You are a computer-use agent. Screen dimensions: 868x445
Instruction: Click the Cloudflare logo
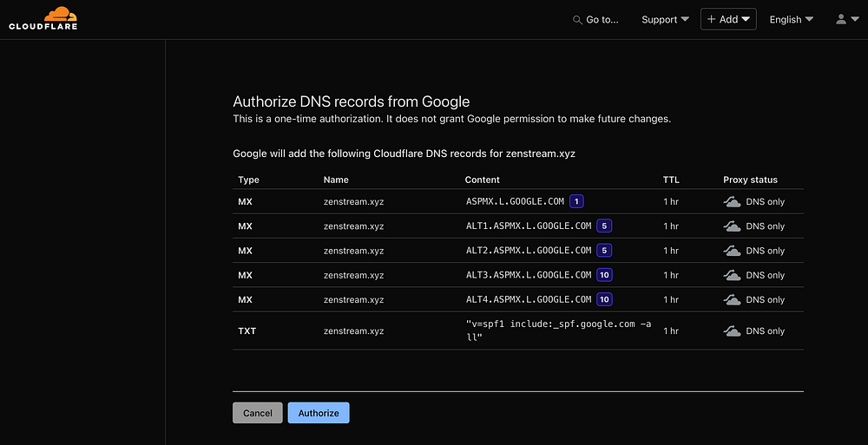tap(43, 18)
